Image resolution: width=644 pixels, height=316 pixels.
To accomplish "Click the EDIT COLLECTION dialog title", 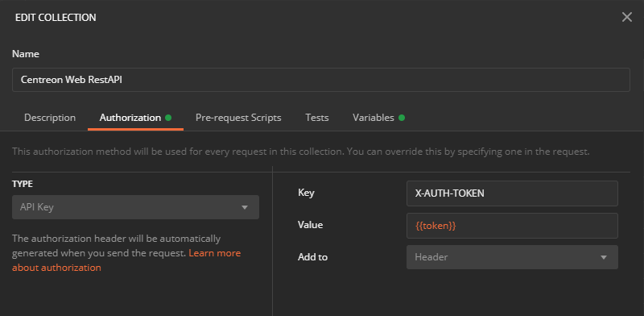I will (56, 18).
